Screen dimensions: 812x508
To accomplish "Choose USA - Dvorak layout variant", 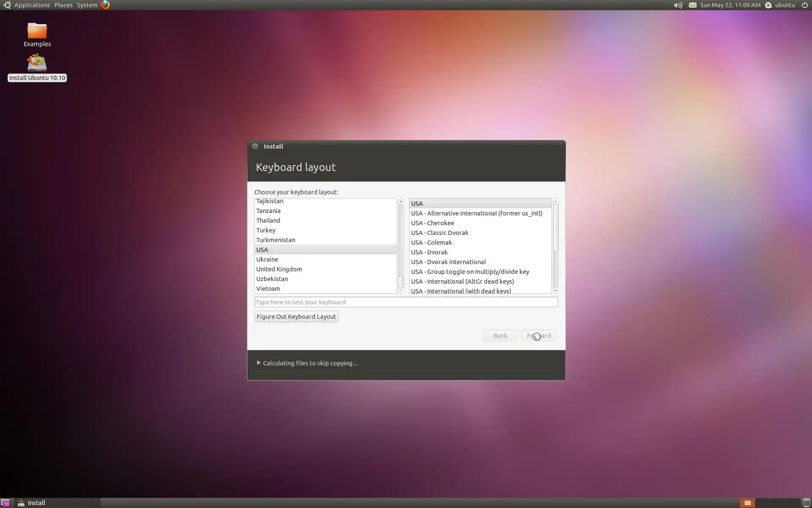I will click(x=429, y=252).
